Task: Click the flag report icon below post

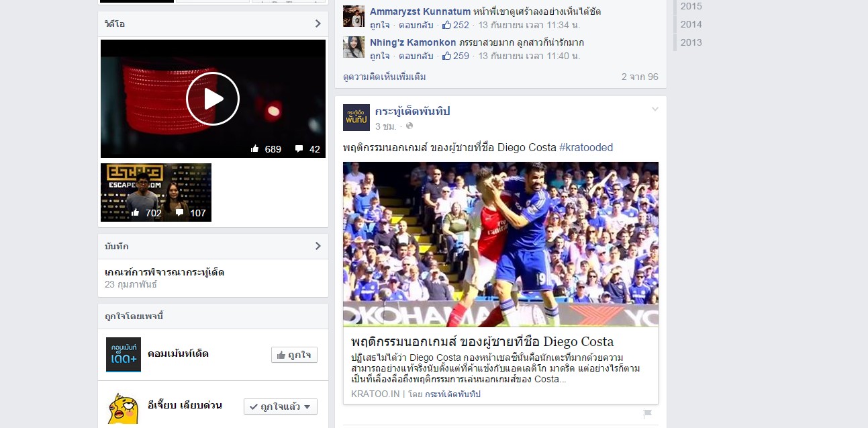Action: pos(647,414)
